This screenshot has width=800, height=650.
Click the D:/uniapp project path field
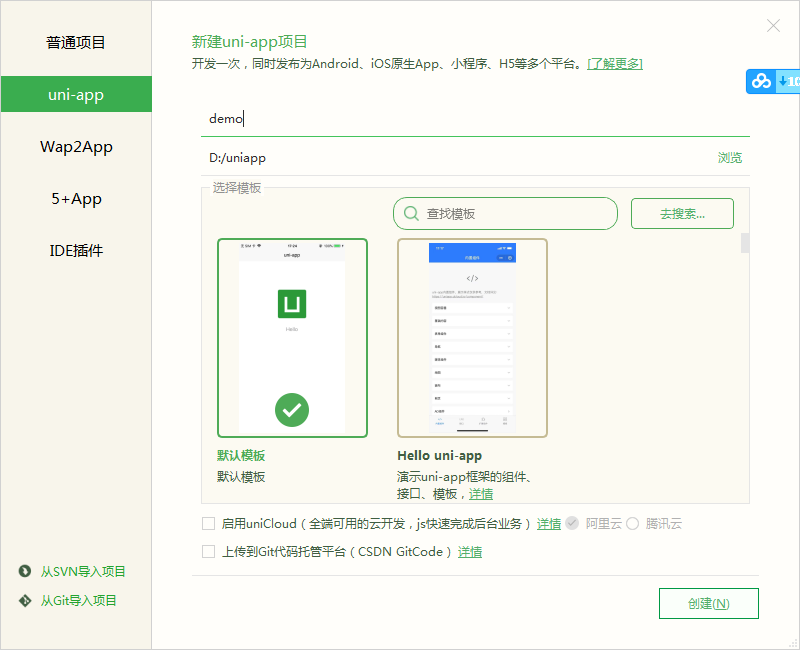tap(454, 158)
